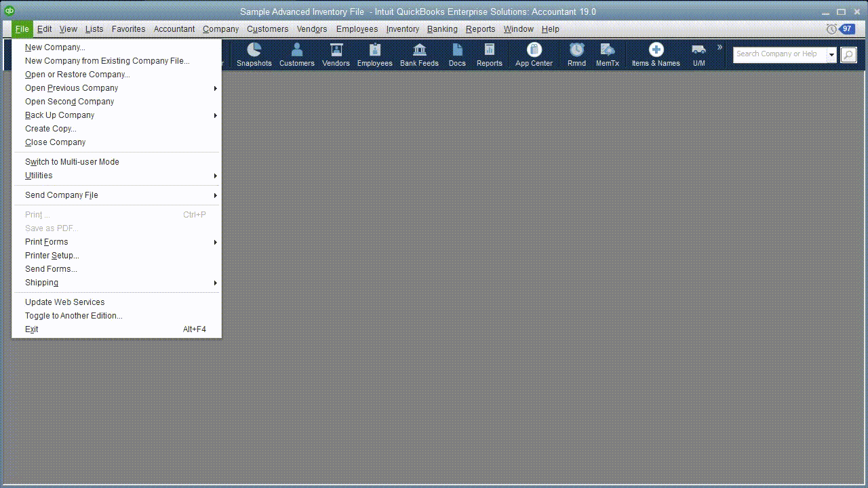
Task: Choose Exit from the File menu
Action: point(117,329)
